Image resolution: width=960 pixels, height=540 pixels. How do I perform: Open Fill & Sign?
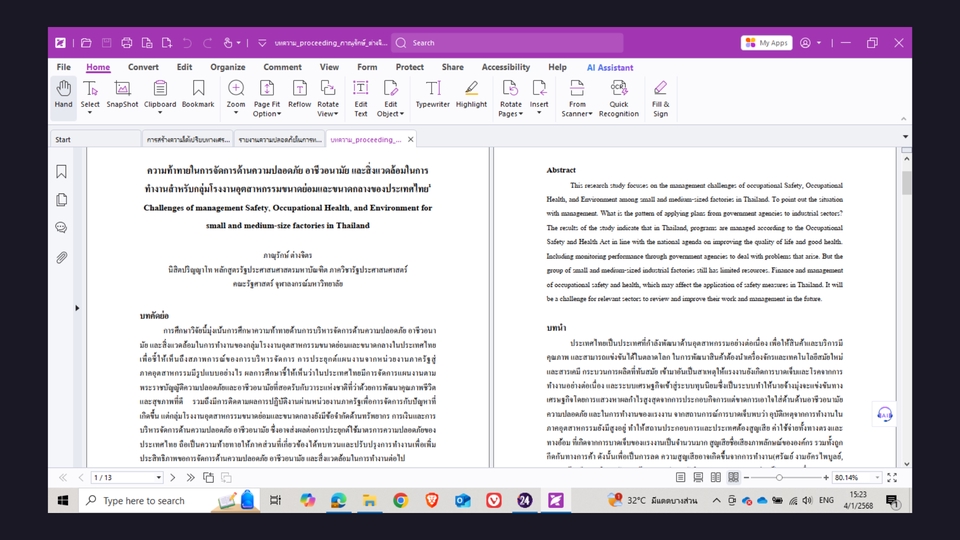660,98
